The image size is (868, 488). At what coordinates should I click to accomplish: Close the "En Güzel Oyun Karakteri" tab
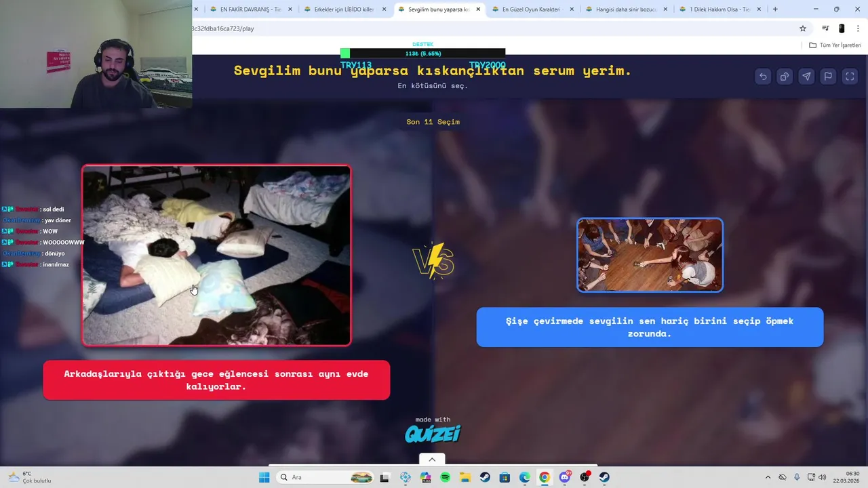point(572,9)
